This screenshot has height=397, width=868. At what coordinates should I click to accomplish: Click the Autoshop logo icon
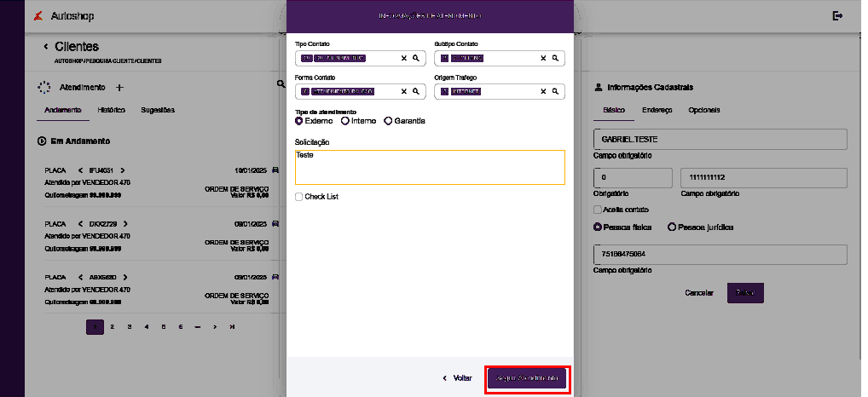pyautogui.click(x=38, y=16)
